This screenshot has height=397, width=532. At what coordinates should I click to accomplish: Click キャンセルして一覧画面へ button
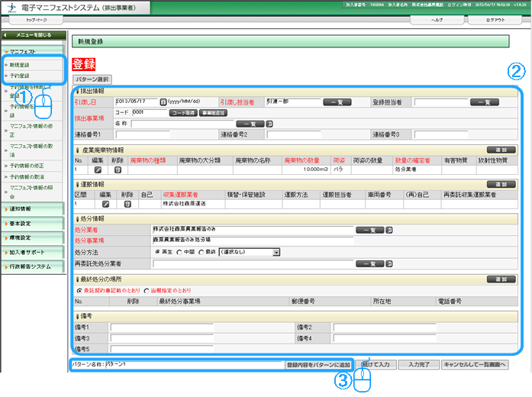[475, 365]
